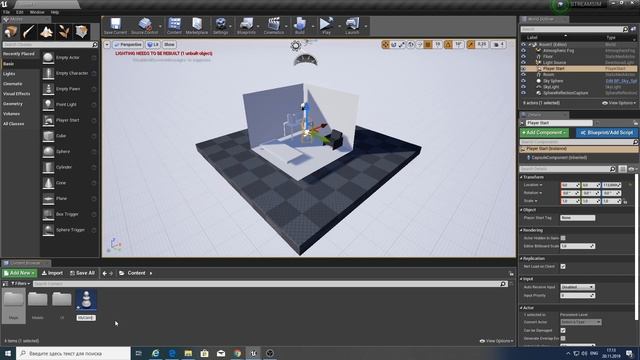Open the Edit menu
640x360 pixels.
click(x=20, y=12)
